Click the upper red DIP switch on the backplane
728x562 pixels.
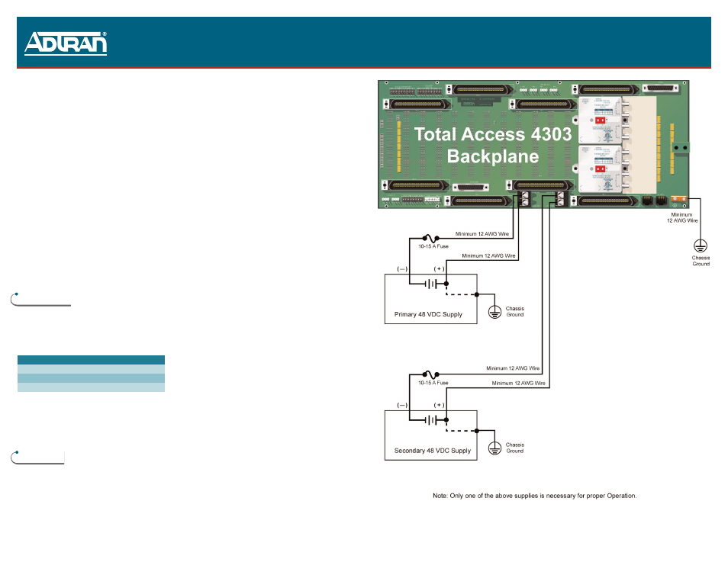coord(600,120)
